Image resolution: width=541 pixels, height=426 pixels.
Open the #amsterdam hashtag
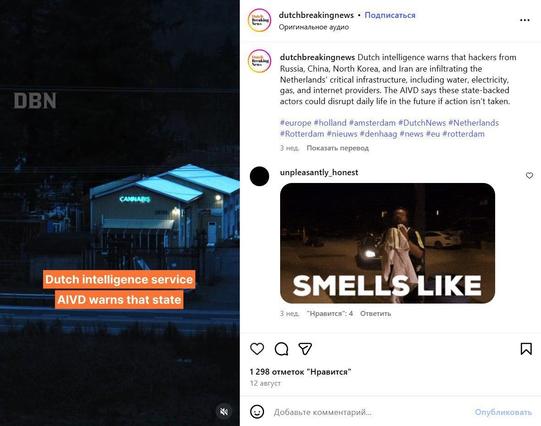(x=372, y=123)
